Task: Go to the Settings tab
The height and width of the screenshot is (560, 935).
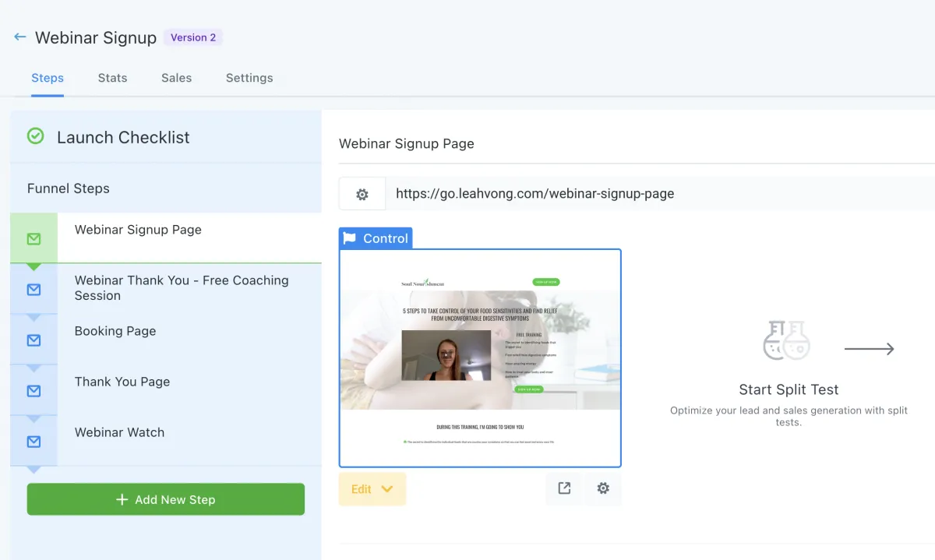Action: [x=249, y=78]
